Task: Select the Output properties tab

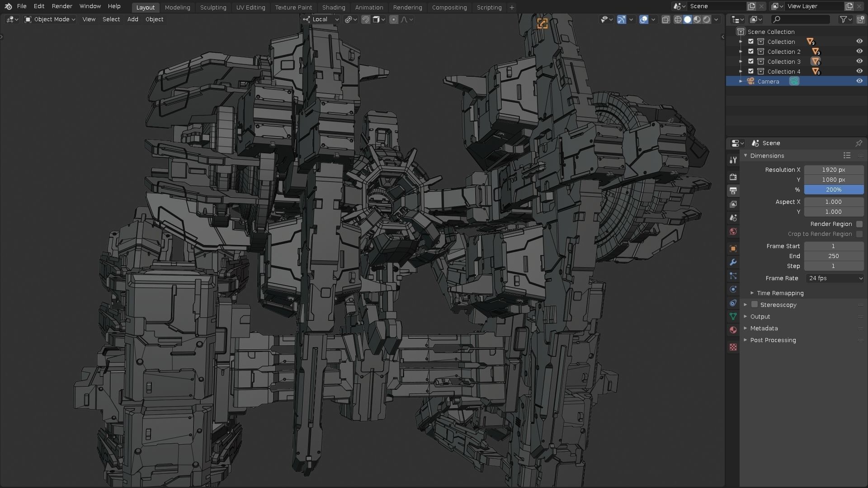Action: click(733, 191)
